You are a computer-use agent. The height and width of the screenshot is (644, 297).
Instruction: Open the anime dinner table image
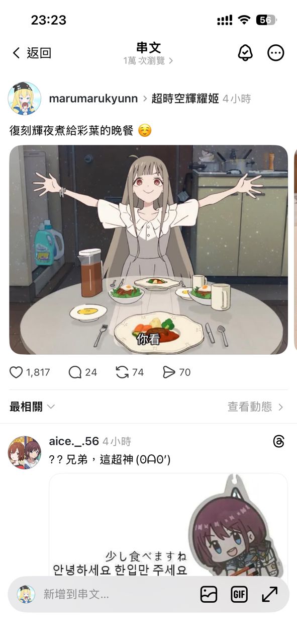(x=149, y=250)
